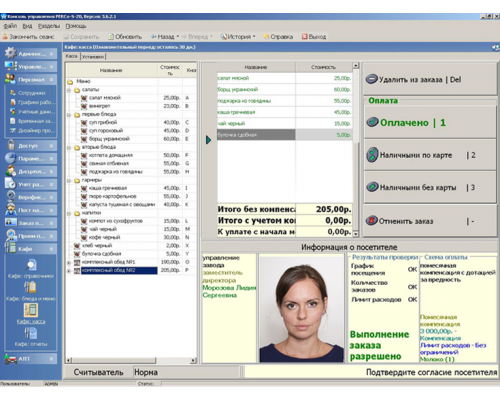
Task: Click the Закончить сеанс toolbar icon
Action: click(5, 37)
